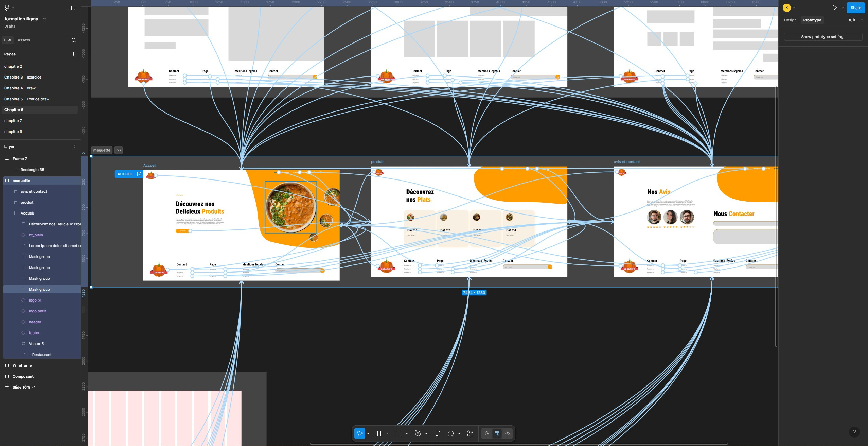
Task: Add a new page with plus icon
Action: pyautogui.click(x=73, y=54)
